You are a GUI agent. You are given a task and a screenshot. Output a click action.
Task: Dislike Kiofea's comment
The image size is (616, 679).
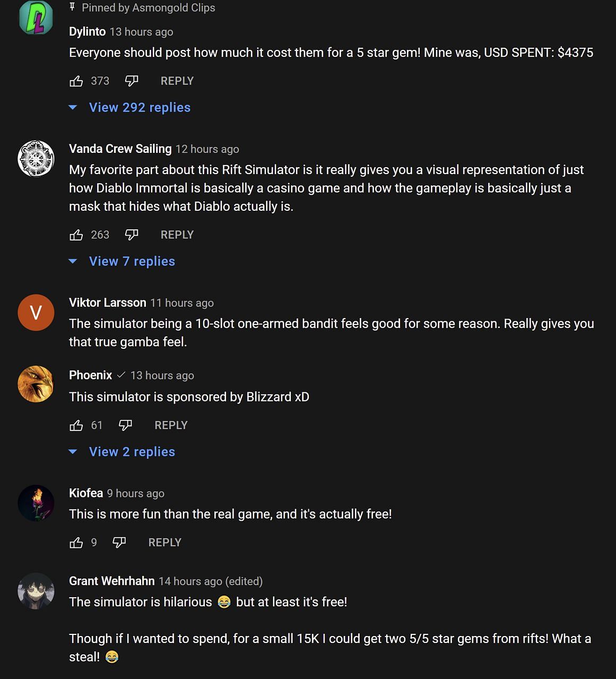[119, 543]
